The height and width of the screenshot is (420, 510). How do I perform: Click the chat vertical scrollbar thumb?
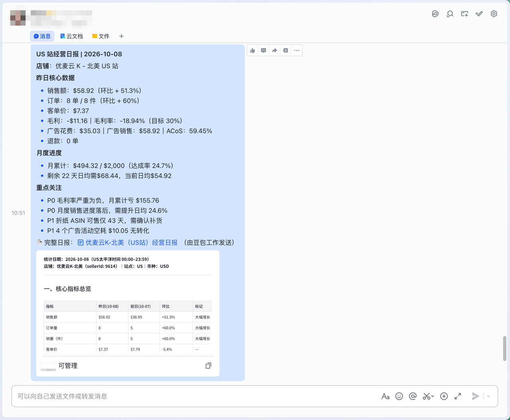pos(504,348)
